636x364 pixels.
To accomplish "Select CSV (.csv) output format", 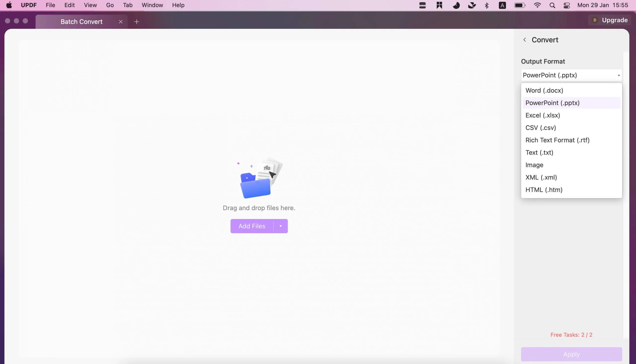I will pyautogui.click(x=541, y=128).
